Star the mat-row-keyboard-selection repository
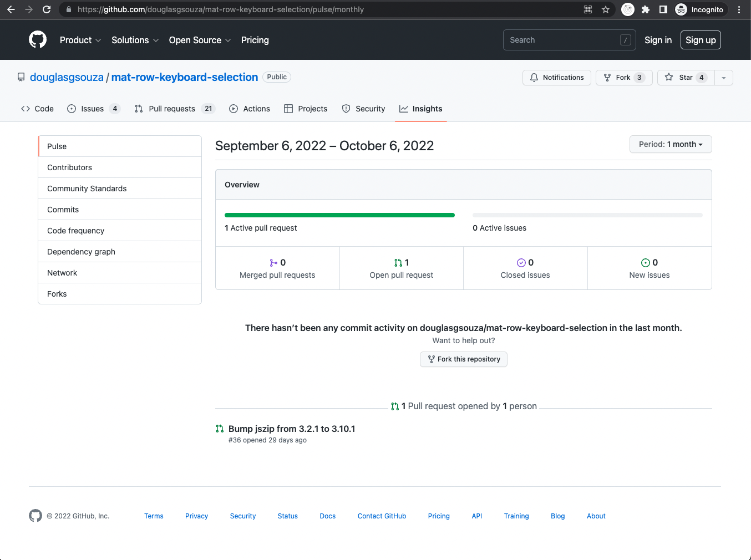 coord(686,78)
